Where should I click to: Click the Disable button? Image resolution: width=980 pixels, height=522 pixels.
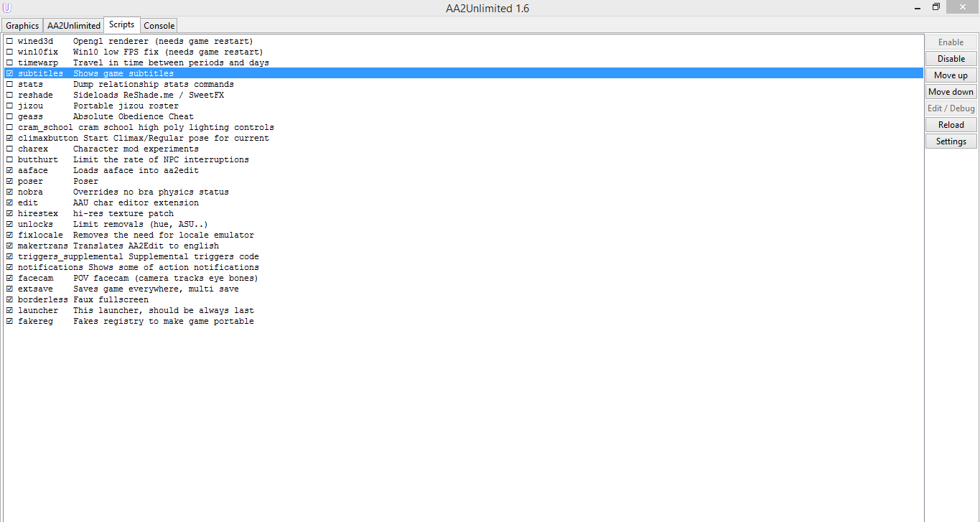click(x=951, y=59)
